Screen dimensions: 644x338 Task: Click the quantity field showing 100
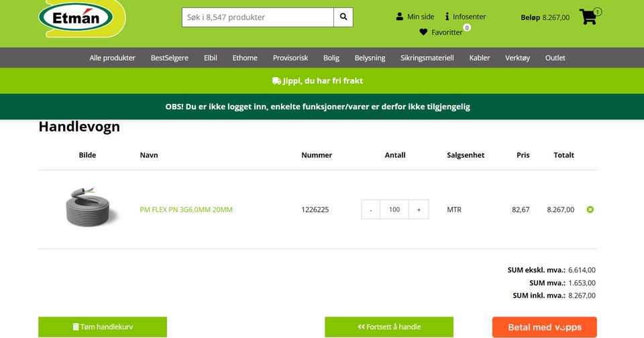coord(394,209)
